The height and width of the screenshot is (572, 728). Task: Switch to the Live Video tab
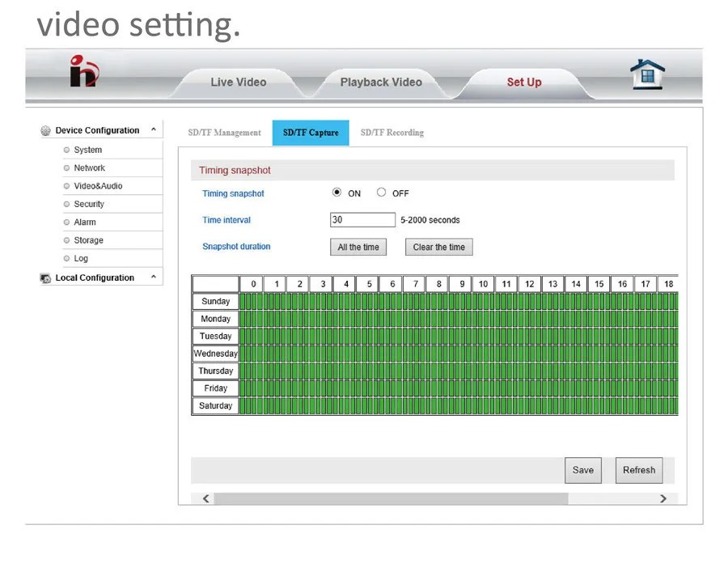(238, 83)
